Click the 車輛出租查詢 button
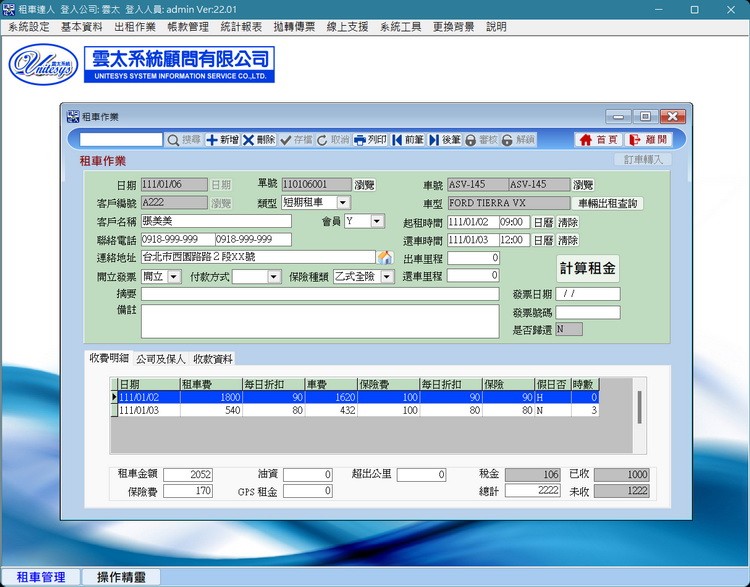Screen dimensions: 750x587 608,203
